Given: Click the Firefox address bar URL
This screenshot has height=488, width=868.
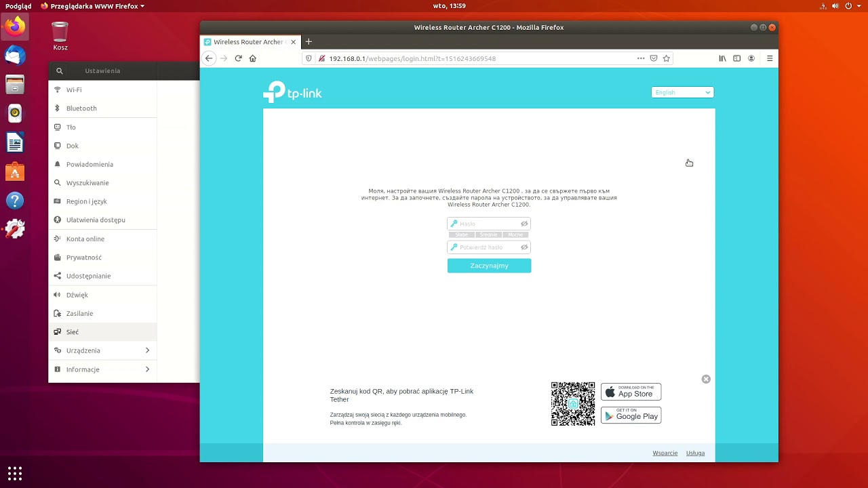Looking at the screenshot, I should (412, 58).
